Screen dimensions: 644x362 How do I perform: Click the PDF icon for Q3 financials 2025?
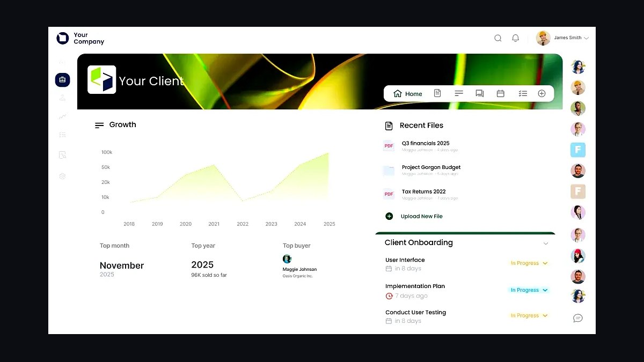389,146
